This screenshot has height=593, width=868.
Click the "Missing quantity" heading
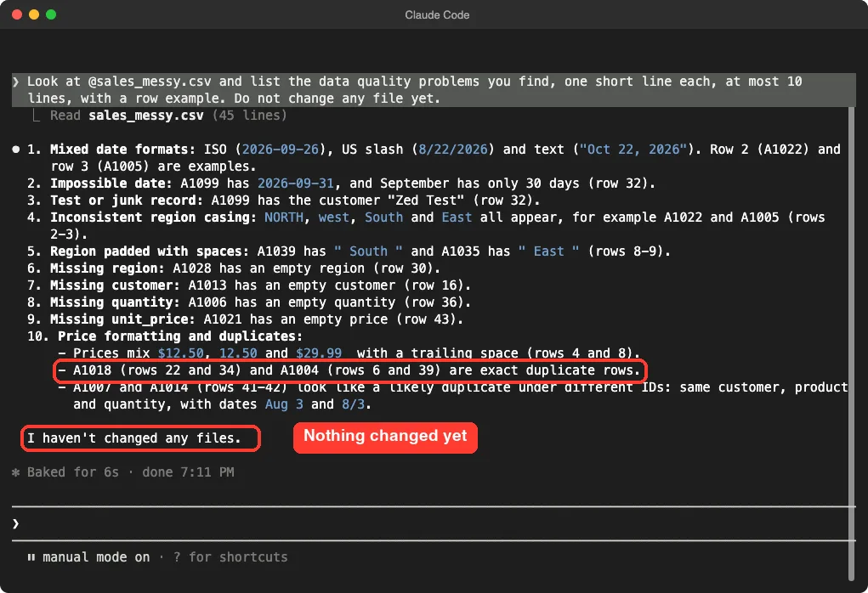115,302
